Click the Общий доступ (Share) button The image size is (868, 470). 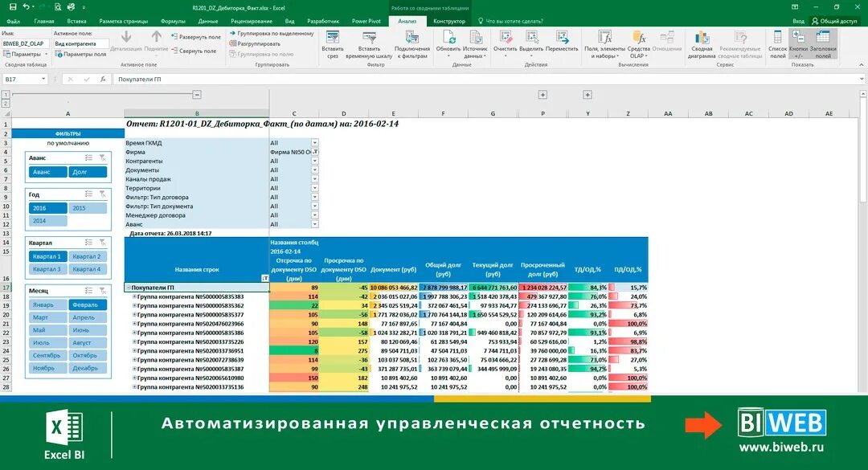pyautogui.click(x=834, y=21)
